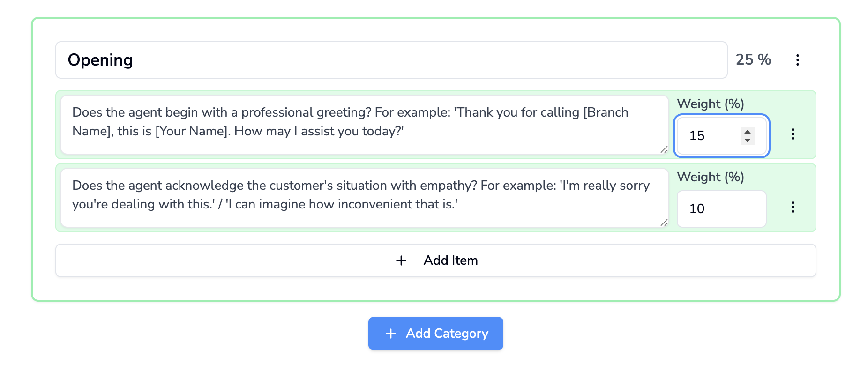868x371 pixels.
Task: Select the weight field showing 10
Action: point(721,209)
